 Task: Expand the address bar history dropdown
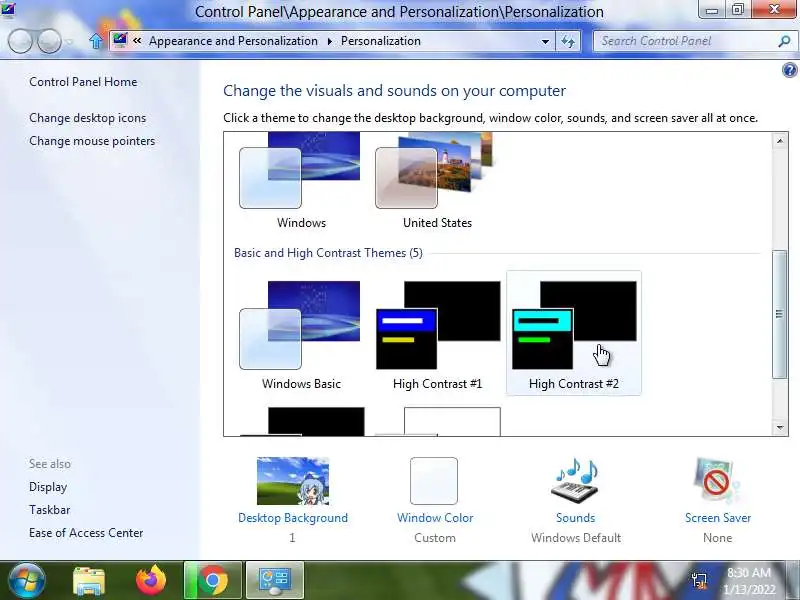[x=545, y=41]
